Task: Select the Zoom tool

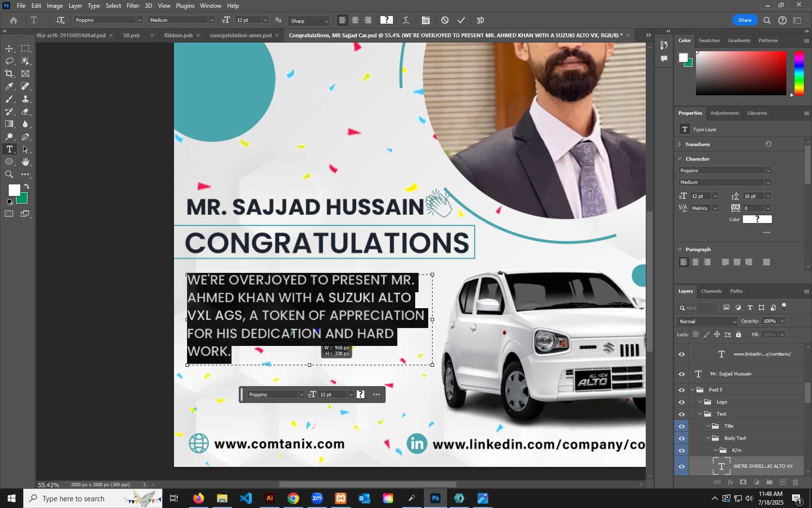Action: 9,175
